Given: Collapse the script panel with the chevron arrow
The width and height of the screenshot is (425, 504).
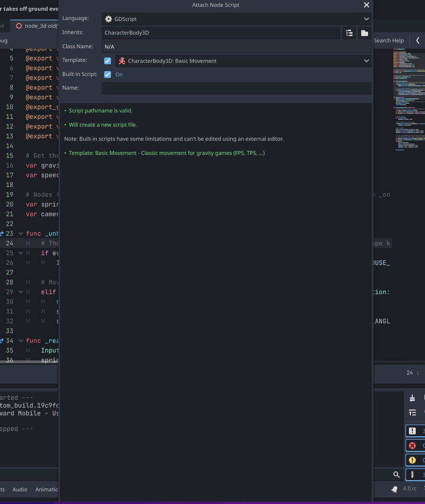Looking at the screenshot, I should [418, 40].
